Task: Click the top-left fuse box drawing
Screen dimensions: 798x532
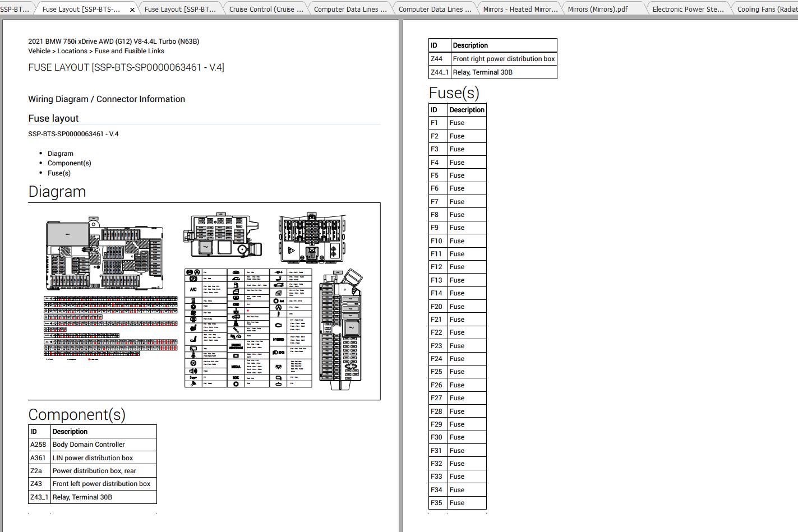Action: [105, 253]
